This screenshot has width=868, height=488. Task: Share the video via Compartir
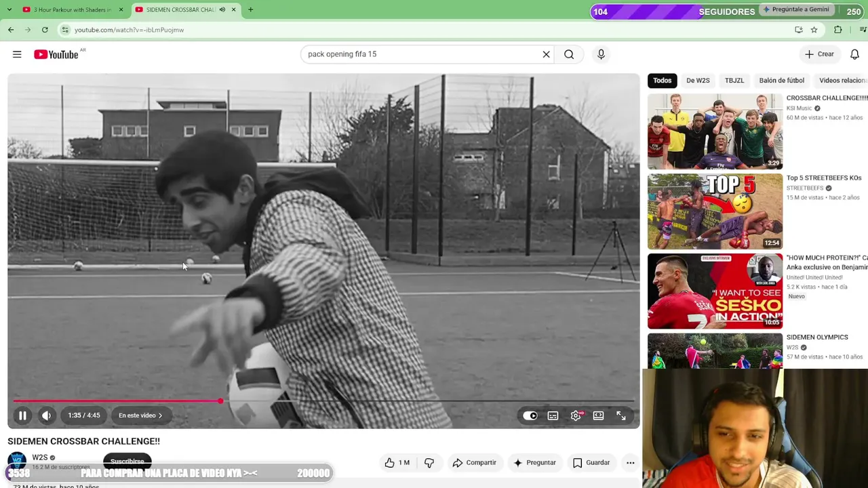(x=474, y=463)
